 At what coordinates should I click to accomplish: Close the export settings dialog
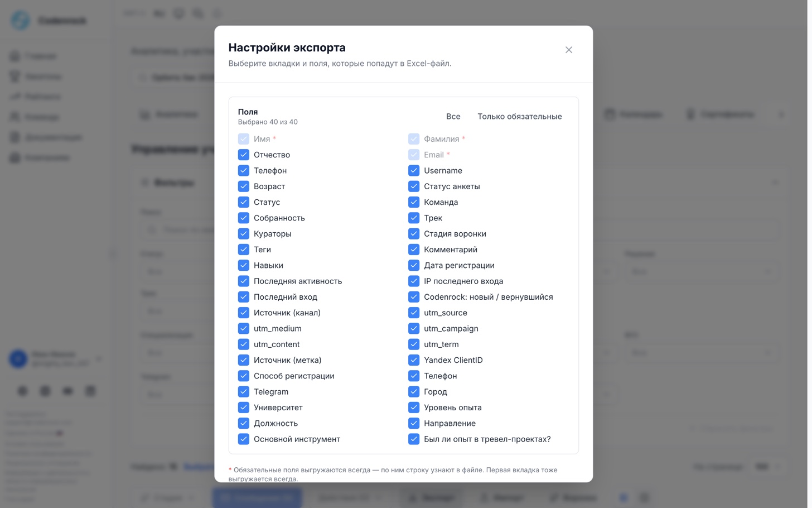pyautogui.click(x=568, y=50)
